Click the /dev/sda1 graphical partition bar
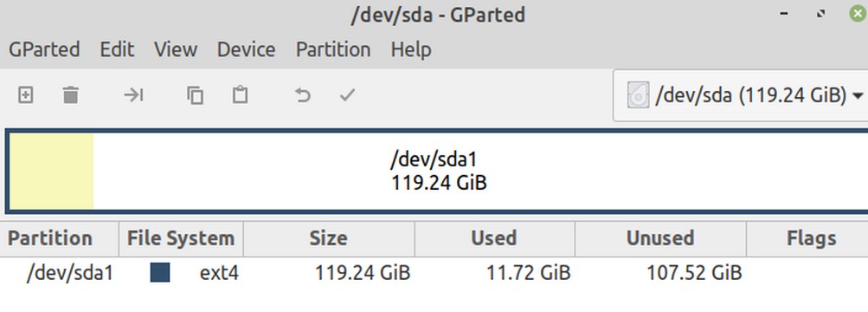Viewport: 868px width, 312px height. [x=439, y=172]
